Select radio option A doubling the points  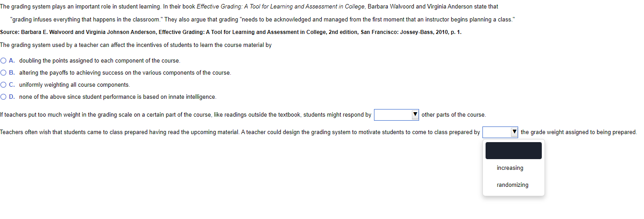coord(3,60)
